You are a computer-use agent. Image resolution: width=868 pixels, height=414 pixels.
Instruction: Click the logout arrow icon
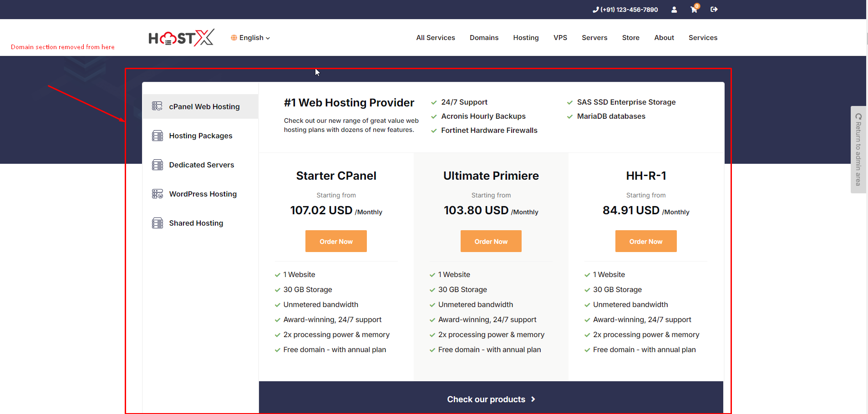pyautogui.click(x=714, y=10)
